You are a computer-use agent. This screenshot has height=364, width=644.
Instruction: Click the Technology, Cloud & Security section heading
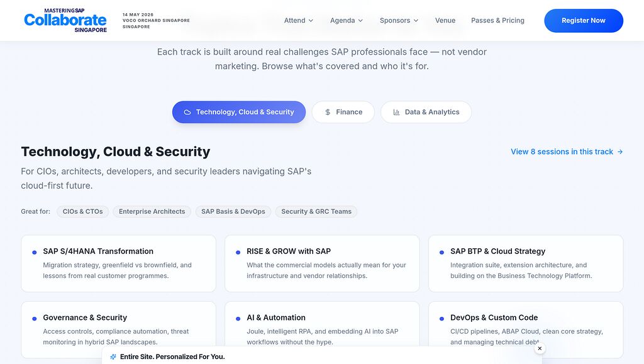click(116, 152)
